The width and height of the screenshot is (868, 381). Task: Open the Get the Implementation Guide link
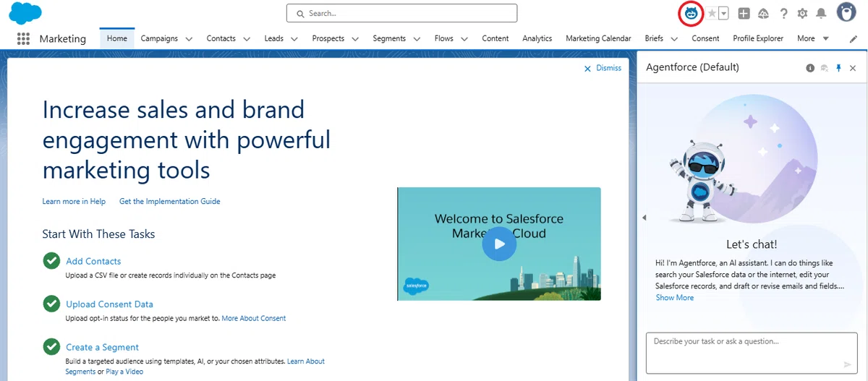pyautogui.click(x=170, y=201)
